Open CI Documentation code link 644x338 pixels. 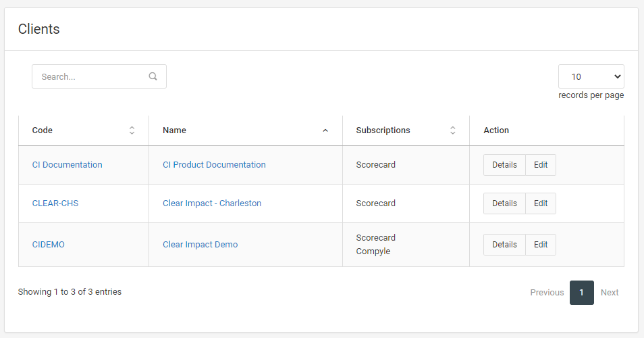(x=68, y=165)
